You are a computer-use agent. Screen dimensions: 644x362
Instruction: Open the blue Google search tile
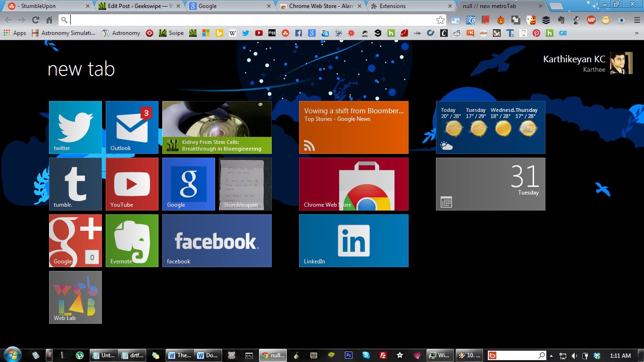pyautogui.click(x=189, y=184)
